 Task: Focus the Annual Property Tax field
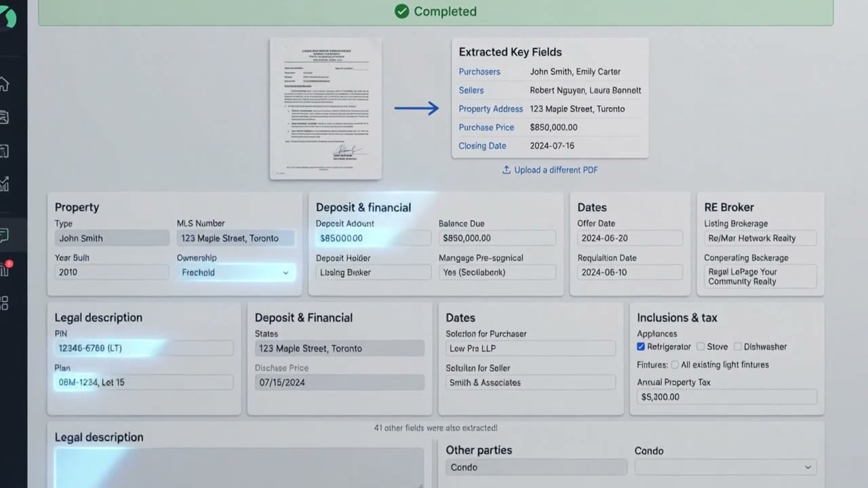point(727,397)
